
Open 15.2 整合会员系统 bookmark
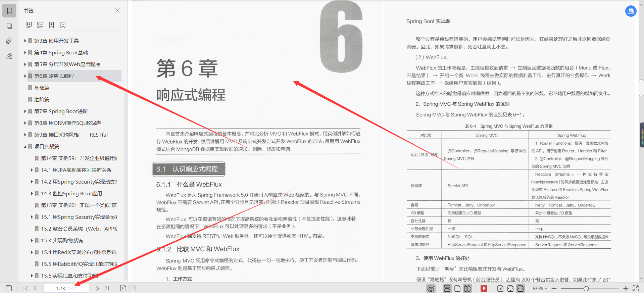[79, 229]
